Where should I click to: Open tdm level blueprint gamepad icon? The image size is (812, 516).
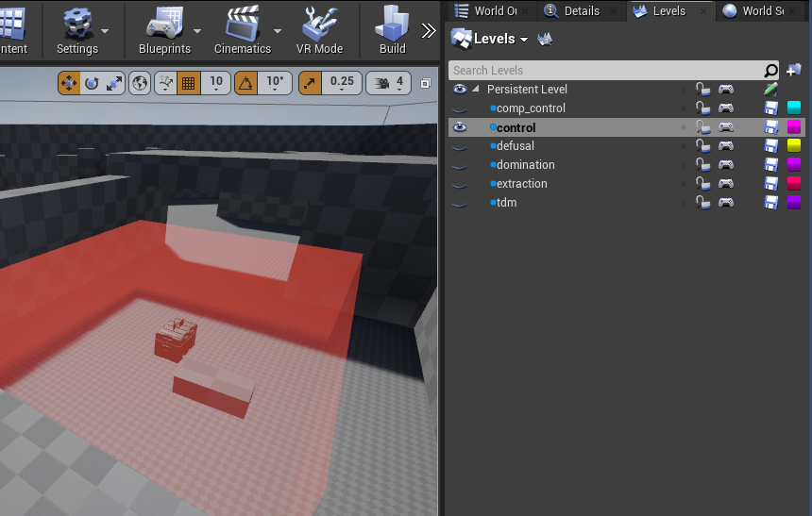point(726,203)
